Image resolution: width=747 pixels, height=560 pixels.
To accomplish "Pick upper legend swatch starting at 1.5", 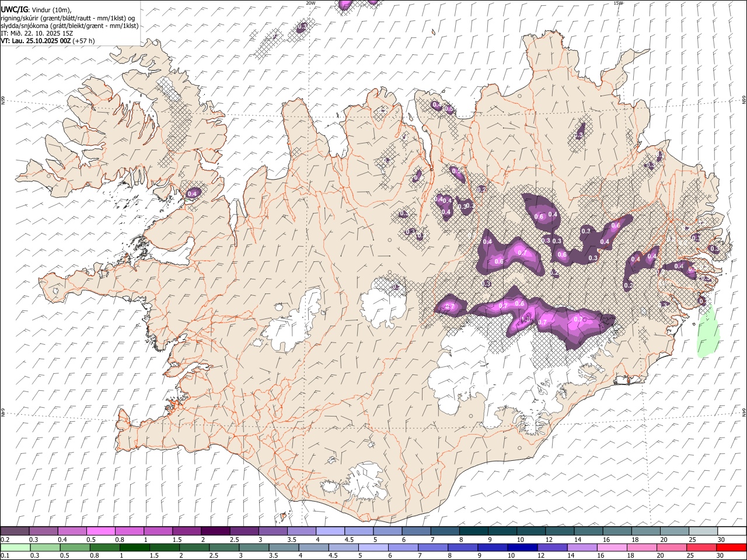I will (x=187, y=531).
